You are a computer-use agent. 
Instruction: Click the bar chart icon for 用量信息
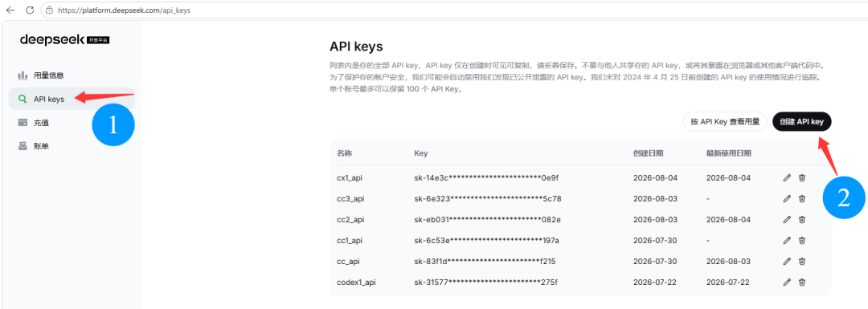point(23,75)
